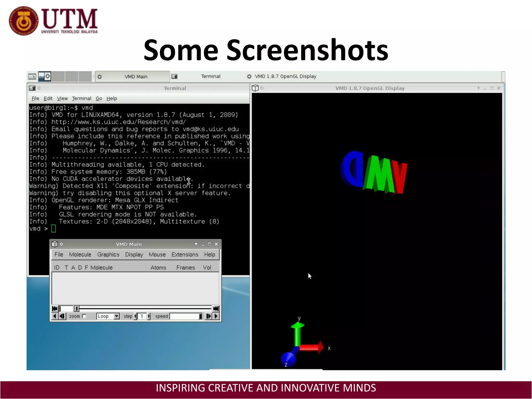Jump to the last animation frame
Screen dimensions: 532x399
tap(216, 309)
